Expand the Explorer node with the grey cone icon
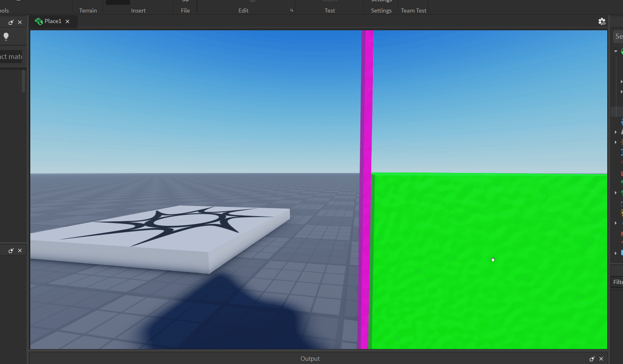623x364 pixels. click(x=616, y=132)
